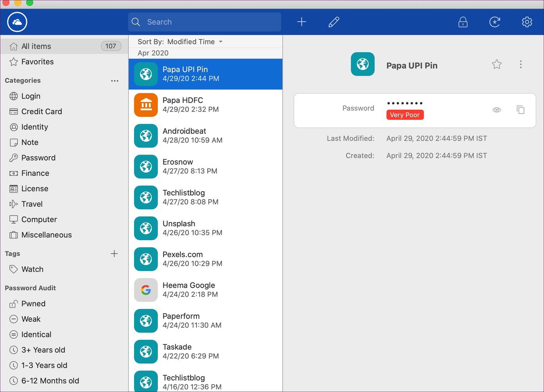
Task: Open the Pexels.com item
Action: coord(206,259)
